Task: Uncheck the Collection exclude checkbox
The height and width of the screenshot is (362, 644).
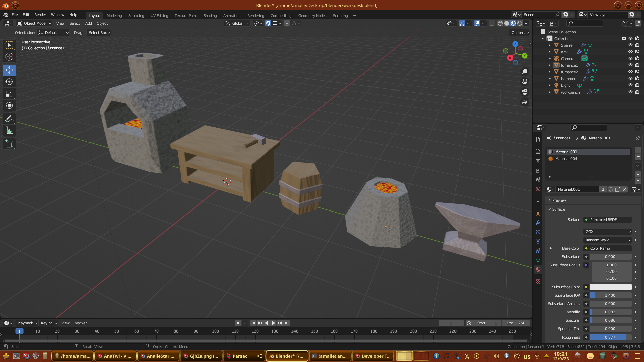Action: tap(624, 38)
